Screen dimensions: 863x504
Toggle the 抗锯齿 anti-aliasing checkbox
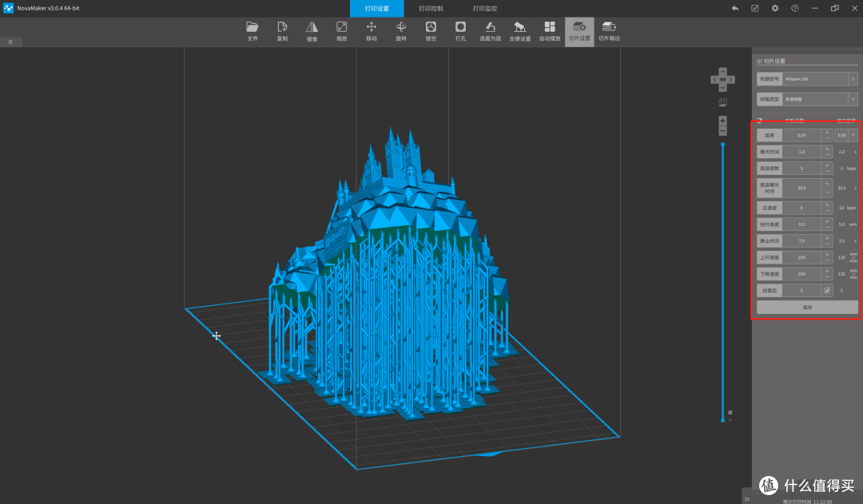(x=827, y=291)
